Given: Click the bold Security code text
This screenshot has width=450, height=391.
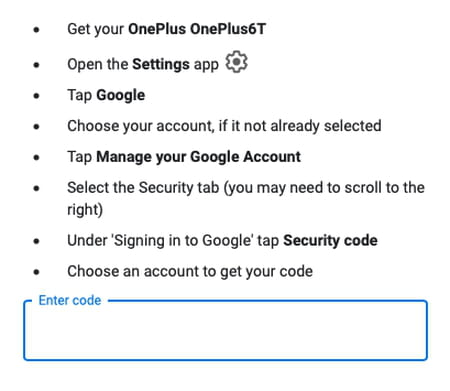Looking at the screenshot, I should click(x=330, y=240).
